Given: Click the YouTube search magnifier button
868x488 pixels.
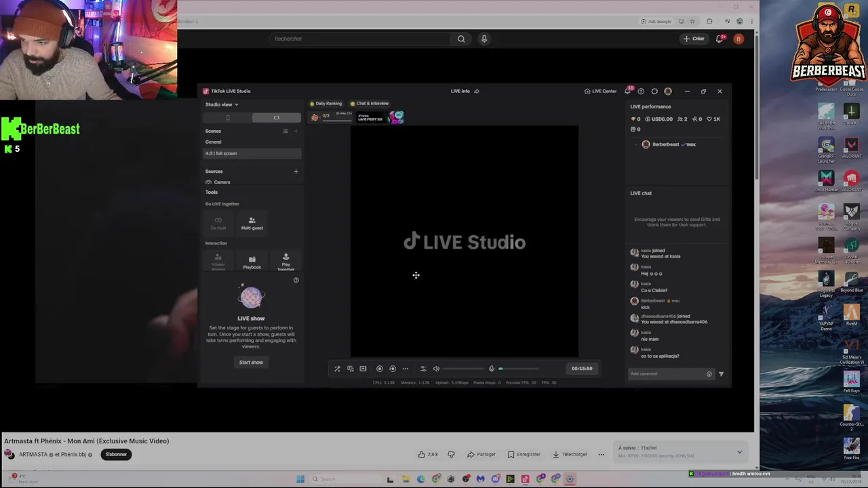Looking at the screenshot, I should pyautogui.click(x=461, y=39).
